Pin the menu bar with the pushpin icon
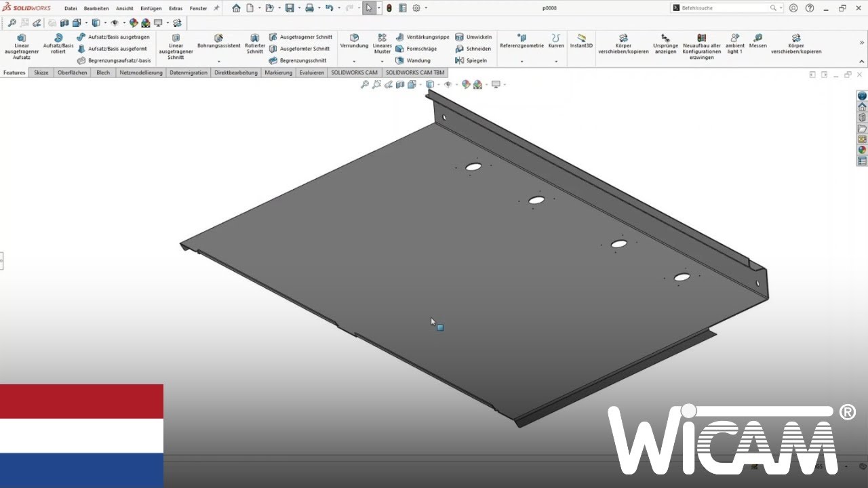The height and width of the screenshot is (488, 868). [216, 8]
